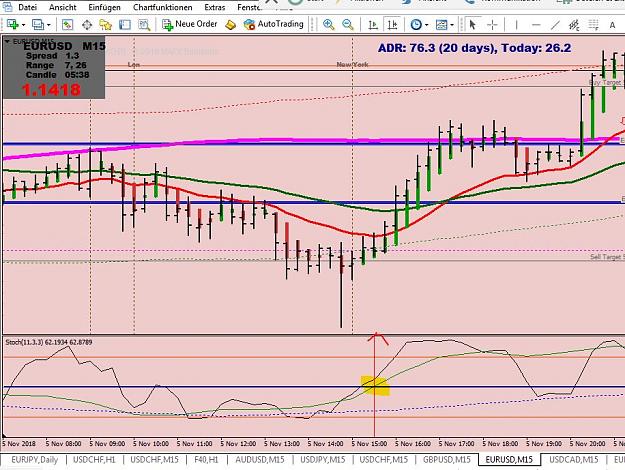Select the crosshair tool
Viewport: 625px width, 470px height.
(493, 25)
